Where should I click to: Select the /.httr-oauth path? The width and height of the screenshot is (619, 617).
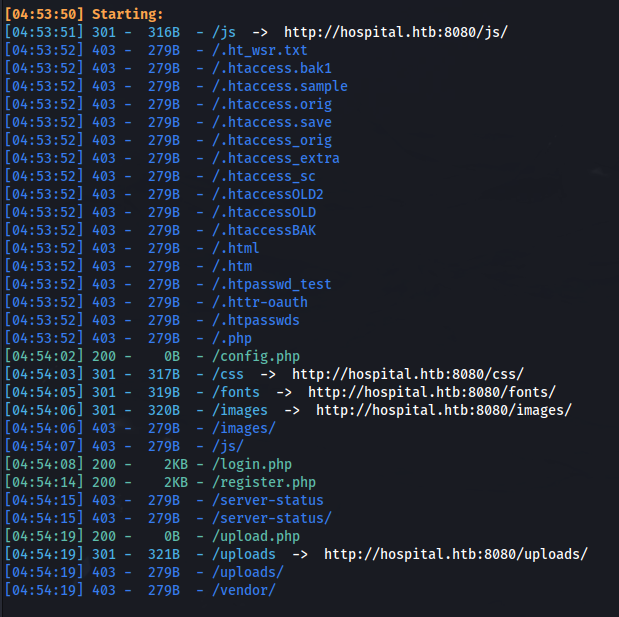click(260, 302)
